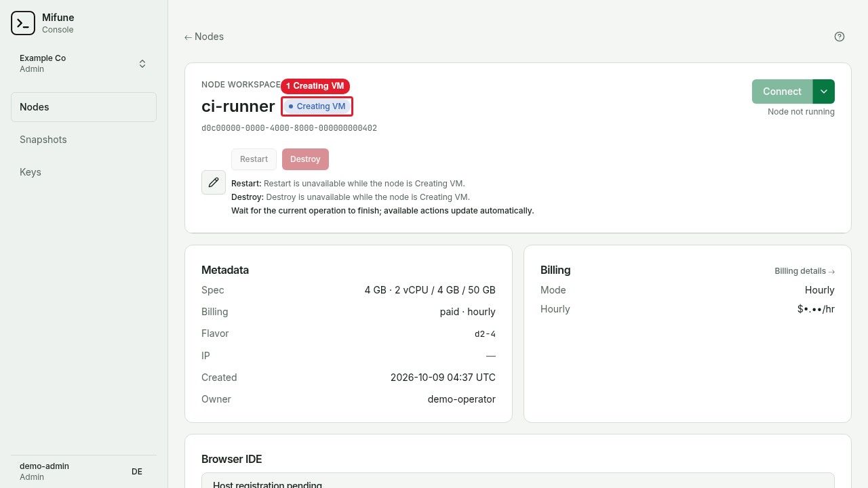Click the created date 2026-10-09 04:37 UTC
The height and width of the screenshot is (488, 868).
(x=443, y=378)
